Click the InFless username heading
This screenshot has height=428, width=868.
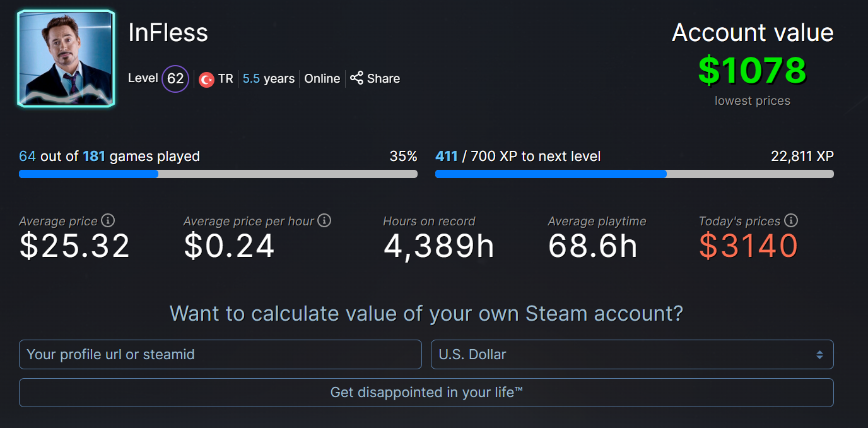168,33
